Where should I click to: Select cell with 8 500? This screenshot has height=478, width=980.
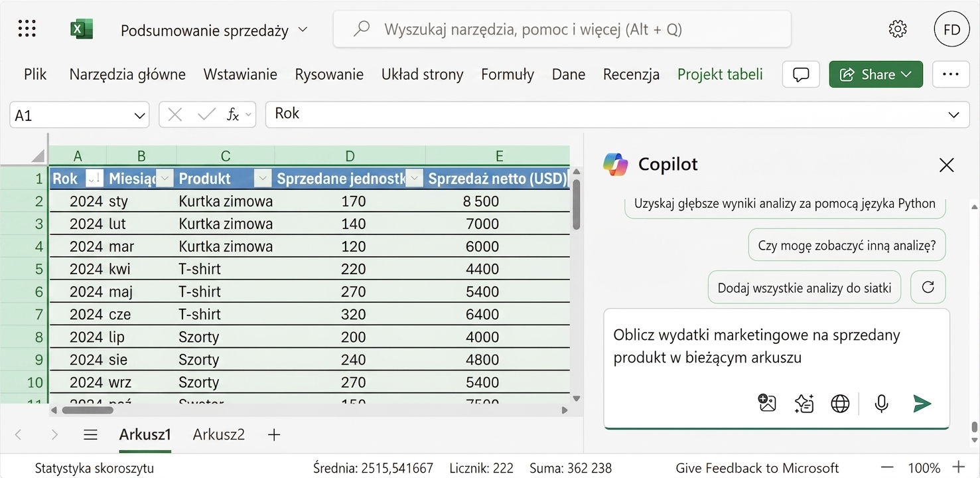coord(498,201)
